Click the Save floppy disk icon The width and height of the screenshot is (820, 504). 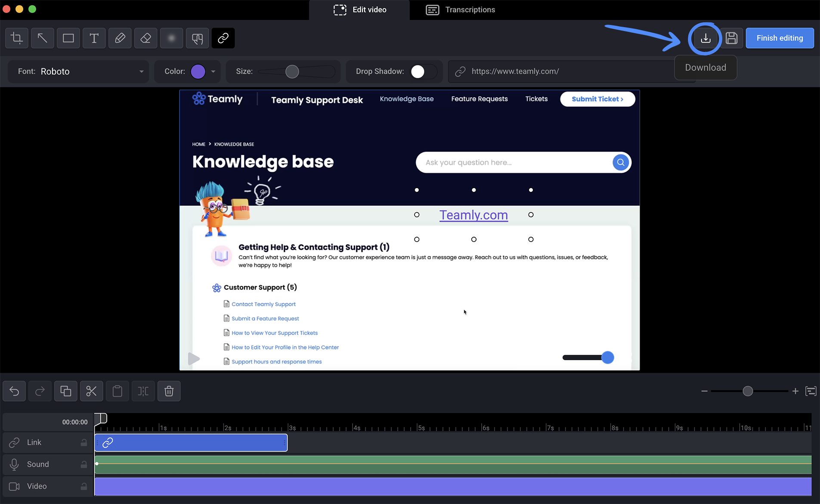pos(731,38)
